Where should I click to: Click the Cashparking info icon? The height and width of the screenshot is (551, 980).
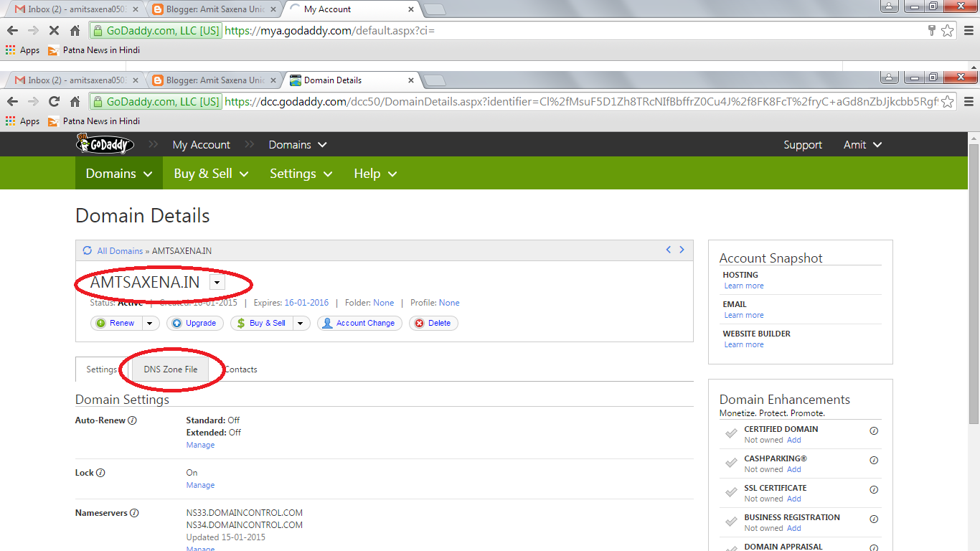point(874,461)
